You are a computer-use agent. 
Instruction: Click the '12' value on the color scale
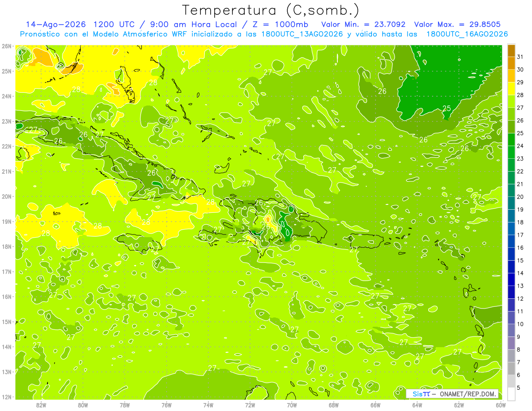point(520,299)
